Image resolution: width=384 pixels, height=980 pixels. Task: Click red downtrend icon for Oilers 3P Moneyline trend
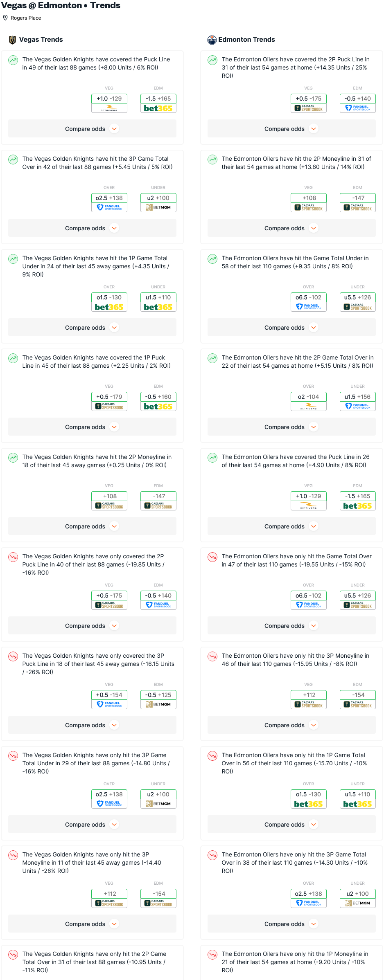click(x=212, y=656)
